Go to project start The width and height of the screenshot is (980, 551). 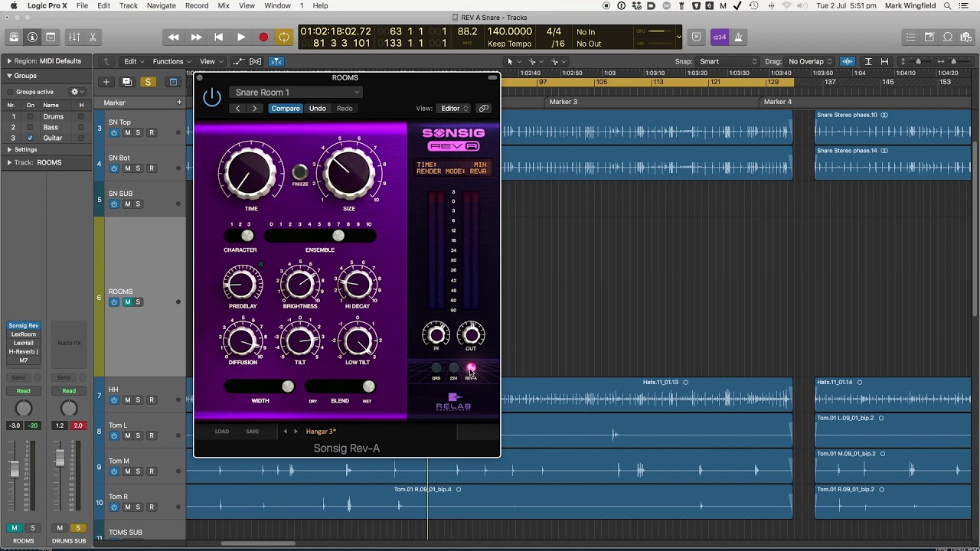(218, 37)
